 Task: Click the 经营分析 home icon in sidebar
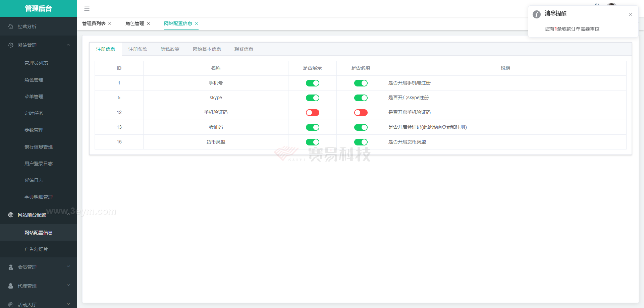coord(11,26)
